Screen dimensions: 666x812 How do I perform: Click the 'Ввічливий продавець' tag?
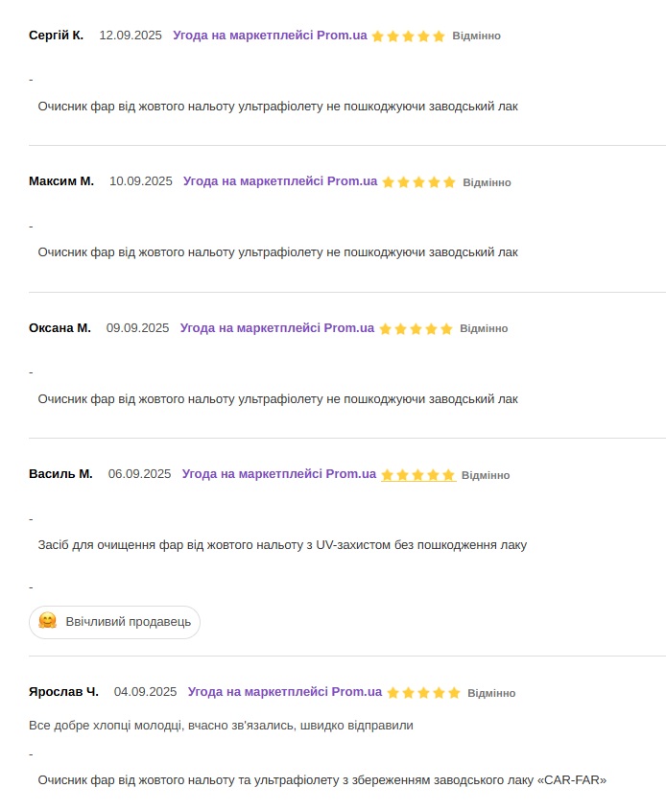(x=128, y=622)
